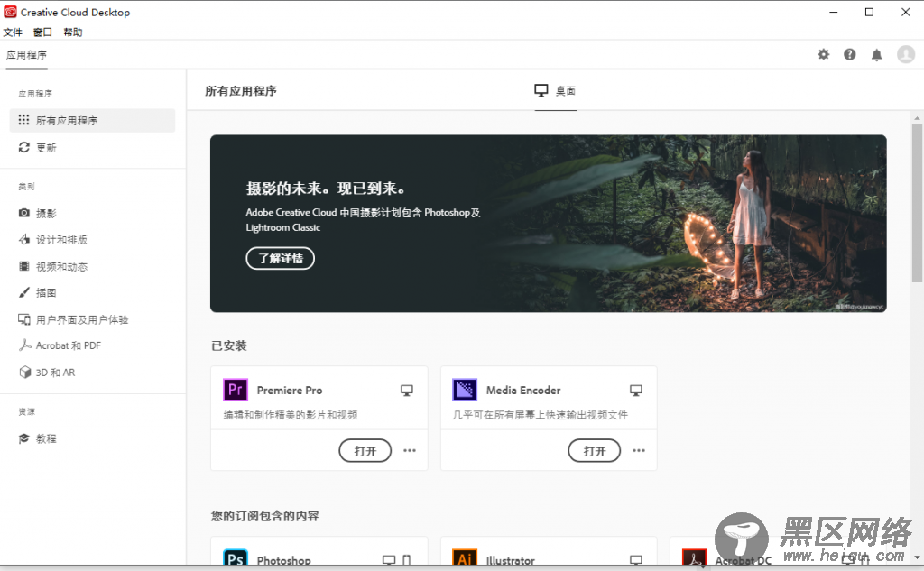This screenshot has height=571, width=924.
Task: Open the 帮助 menu
Action: coord(73,32)
